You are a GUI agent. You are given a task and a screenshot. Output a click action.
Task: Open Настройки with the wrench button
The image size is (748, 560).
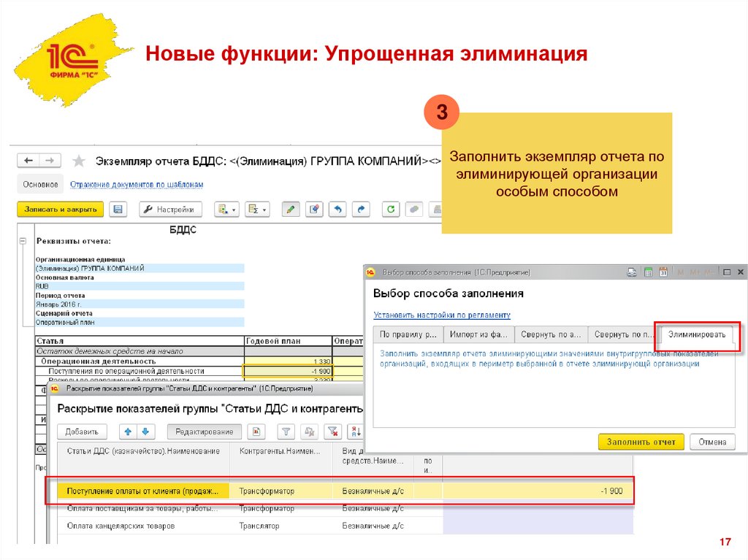171,210
